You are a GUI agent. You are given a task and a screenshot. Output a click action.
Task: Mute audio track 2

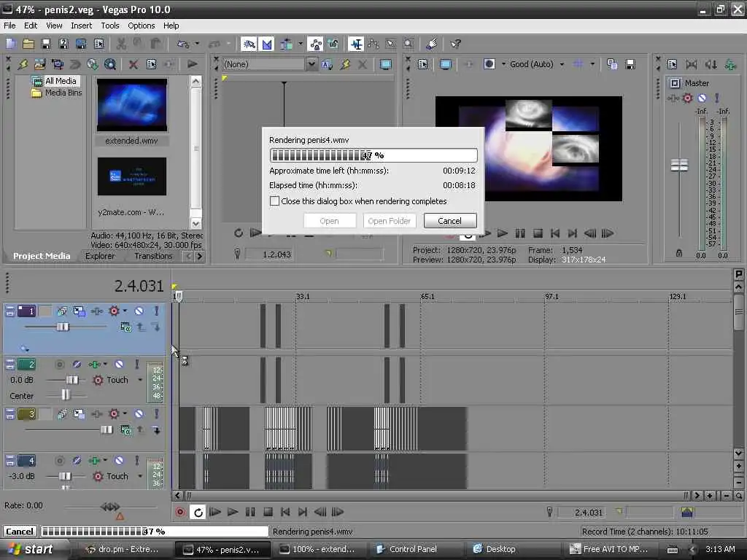[119, 365]
